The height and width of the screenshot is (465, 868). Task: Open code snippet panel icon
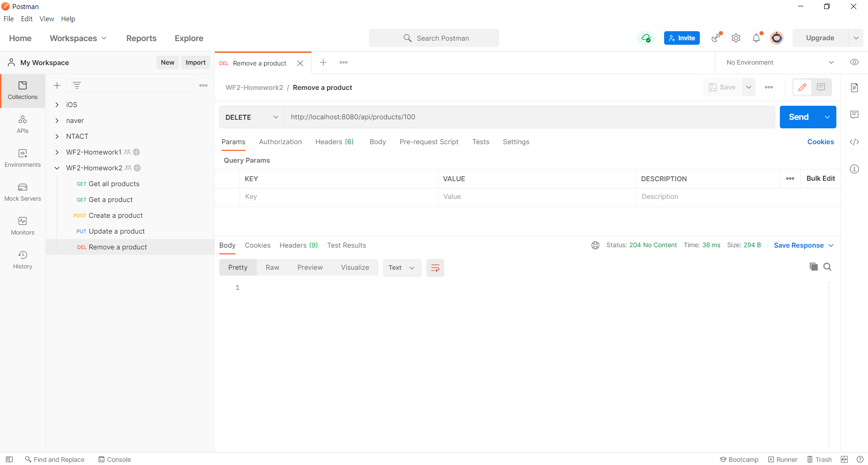pyautogui.click(x=854, y=142)
